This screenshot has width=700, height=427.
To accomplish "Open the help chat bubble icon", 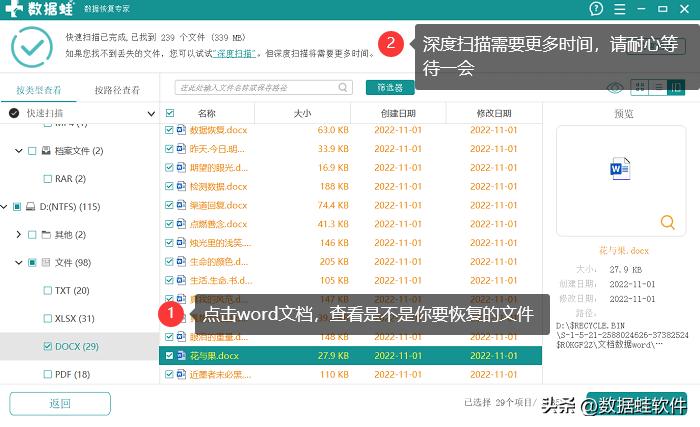I will tap(596, 8).
